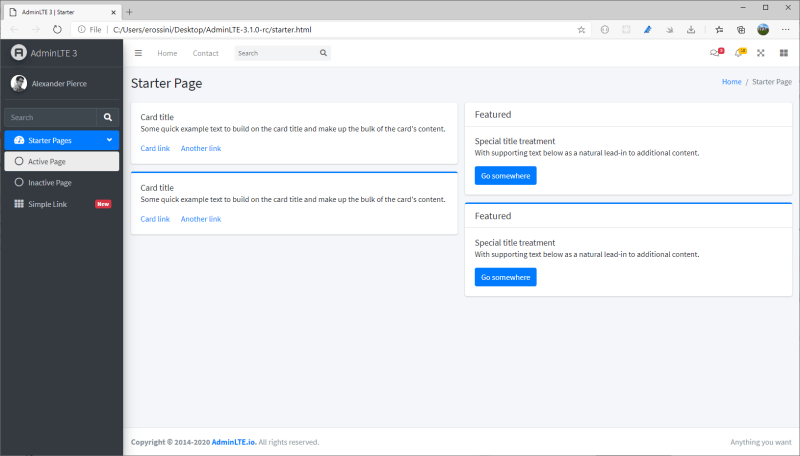Image resolution: width=800 pixels, height=456 pixels.
Task: Click the AdminLTE 3 brand text
Action: tap(54, 53)
